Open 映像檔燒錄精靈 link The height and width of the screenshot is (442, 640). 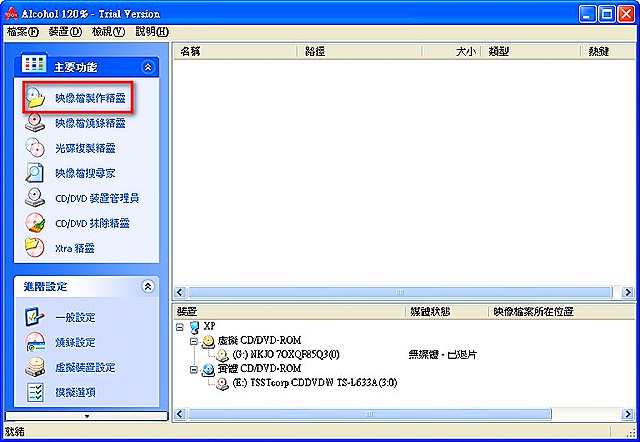pyautogui.click(x=90, y=123)
